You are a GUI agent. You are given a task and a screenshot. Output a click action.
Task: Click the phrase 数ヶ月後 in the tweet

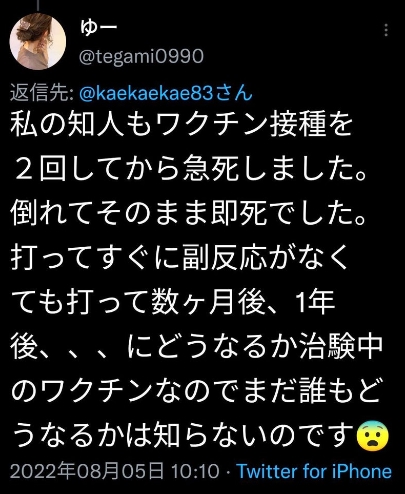point(208,302)
